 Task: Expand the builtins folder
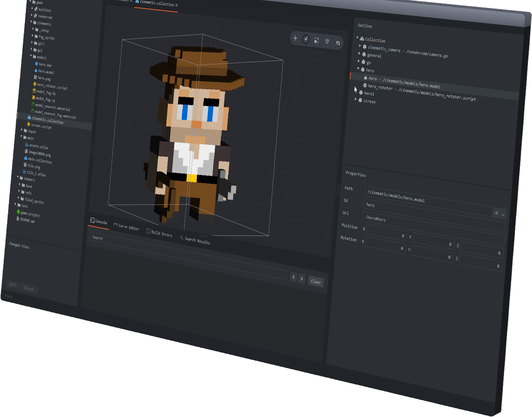pyautogui.click(x=32, y=8)
